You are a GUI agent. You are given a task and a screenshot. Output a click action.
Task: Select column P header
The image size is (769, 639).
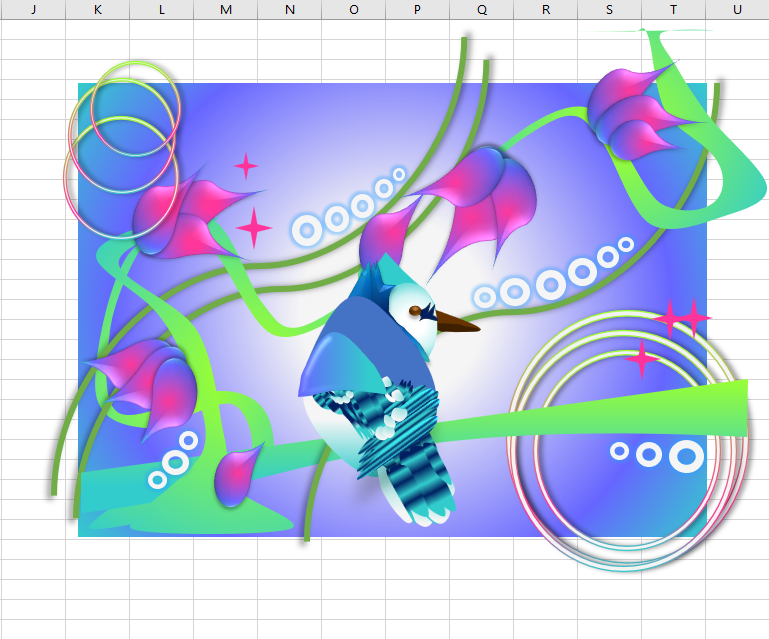coord(417,9)
